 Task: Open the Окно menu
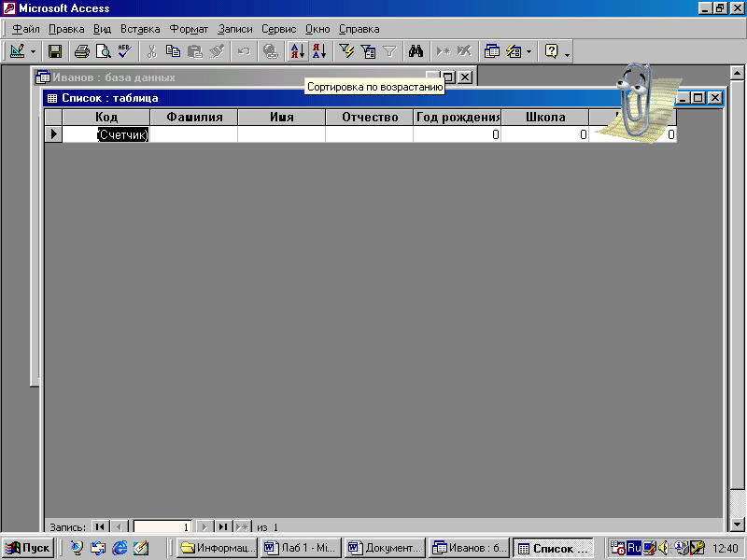click(317, 29)
